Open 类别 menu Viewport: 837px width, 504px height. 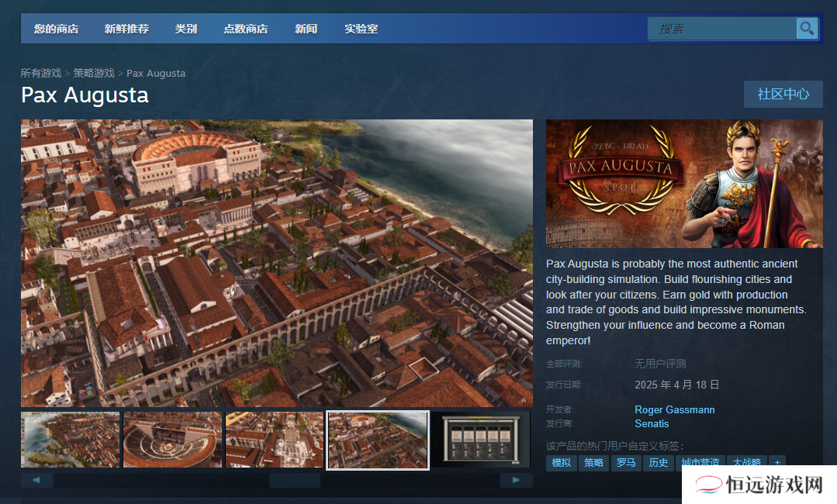tap(186, 29)
